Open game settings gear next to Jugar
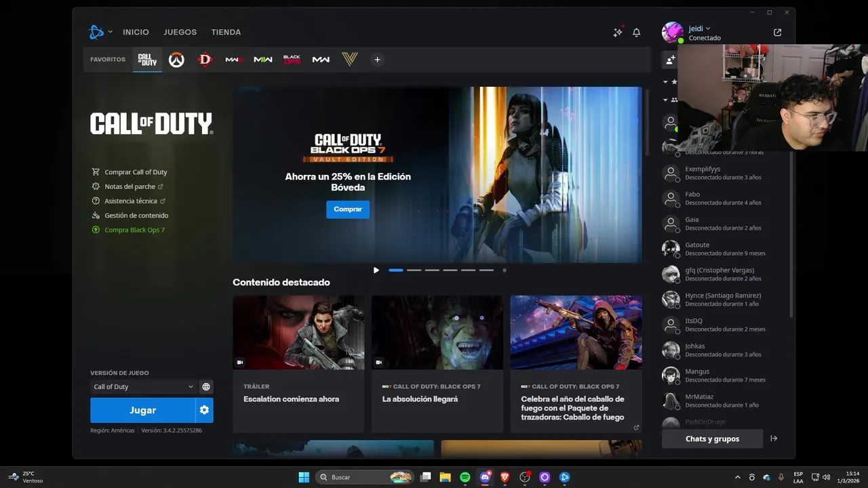This screenshot has height=488, width=868. (x=205, y=410)
